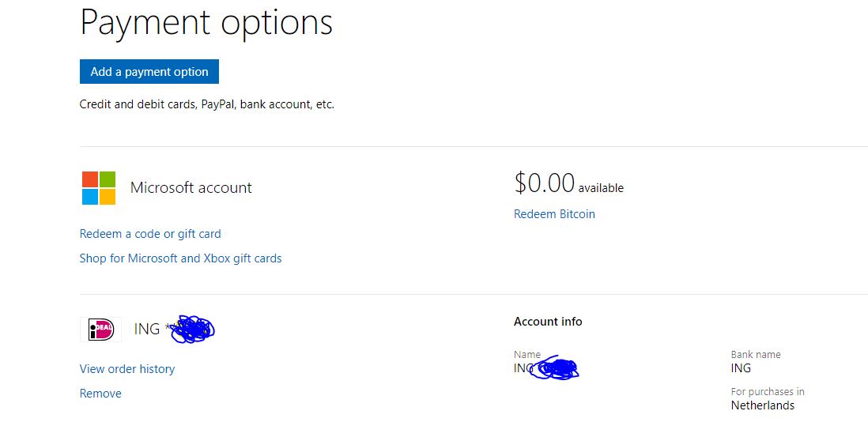Click the Bank name label
The image size is (868, 441).
[755, 355]
